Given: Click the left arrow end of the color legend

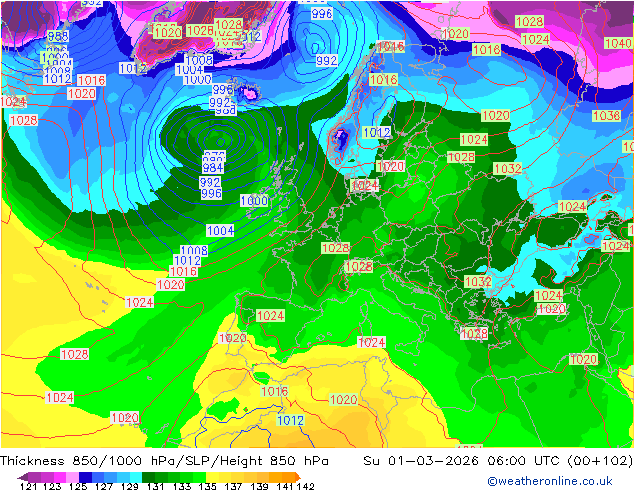Looking at the screenshot, I should pos(23,477).
